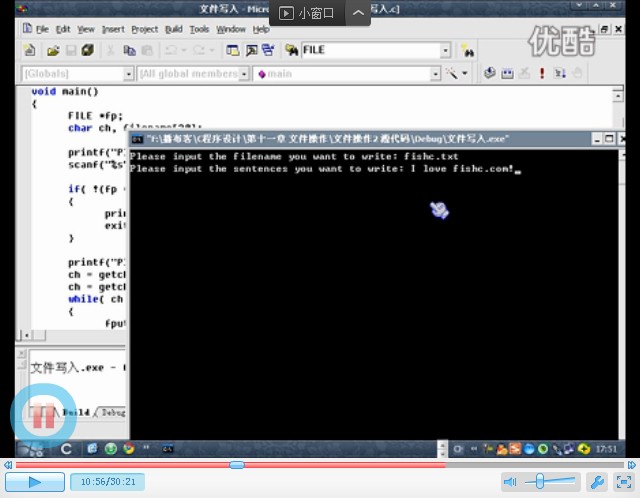
Task: Click the WizardBar action wand icon
Action: point(451,73)
